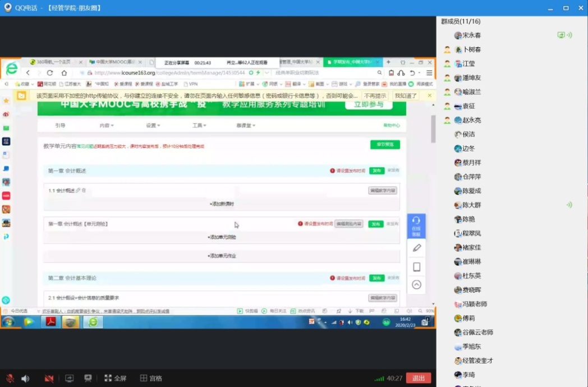
Task: Select group member 陈大群
Action: point(471,205)
